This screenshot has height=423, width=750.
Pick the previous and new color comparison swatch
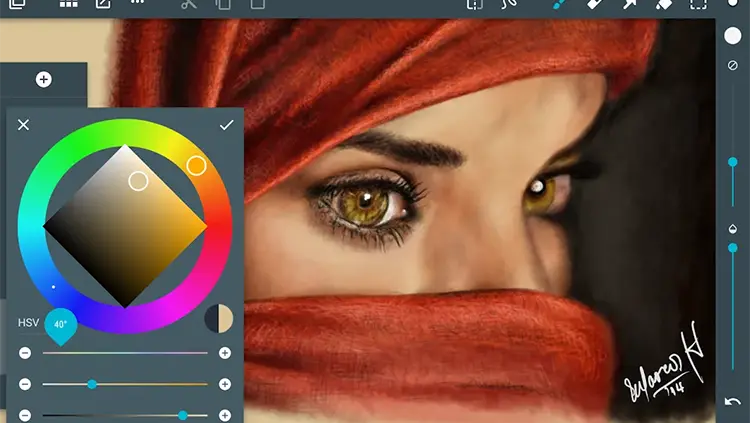tap(219, 318)
